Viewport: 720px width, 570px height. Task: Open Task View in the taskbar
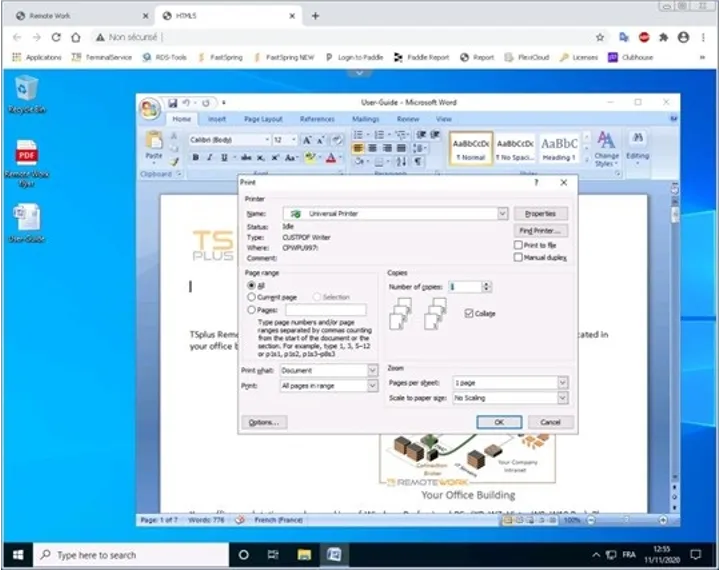click(273, 555)
